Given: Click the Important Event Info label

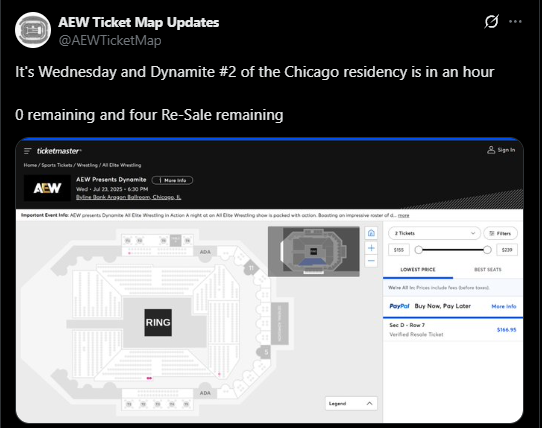Looking at the screenshot, I should point(45,215).
